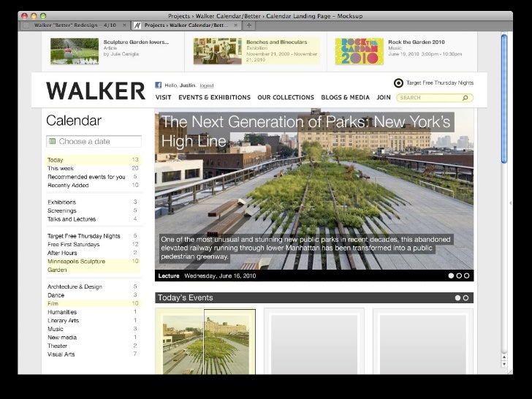Close the Walker "Better" Redesign tab
The image size is (532, 399).
click(124, 25)
